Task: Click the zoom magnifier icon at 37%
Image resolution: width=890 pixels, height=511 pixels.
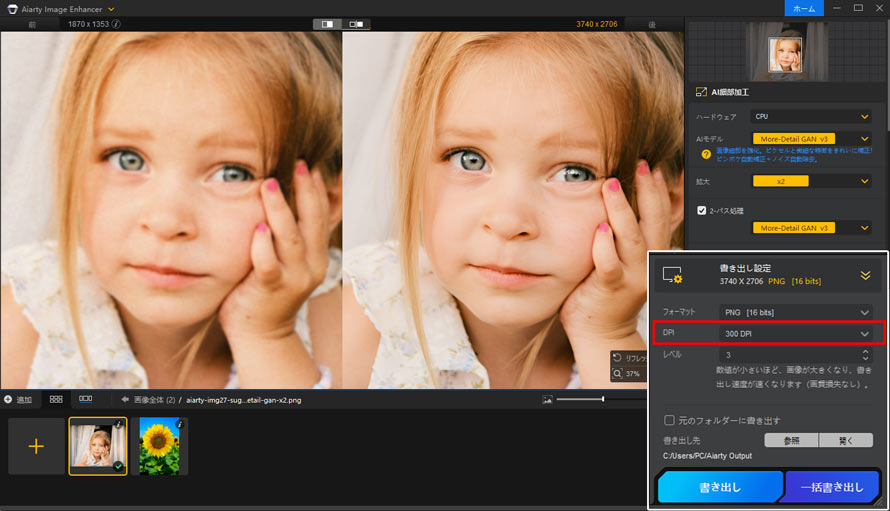Action: point(618,374)
